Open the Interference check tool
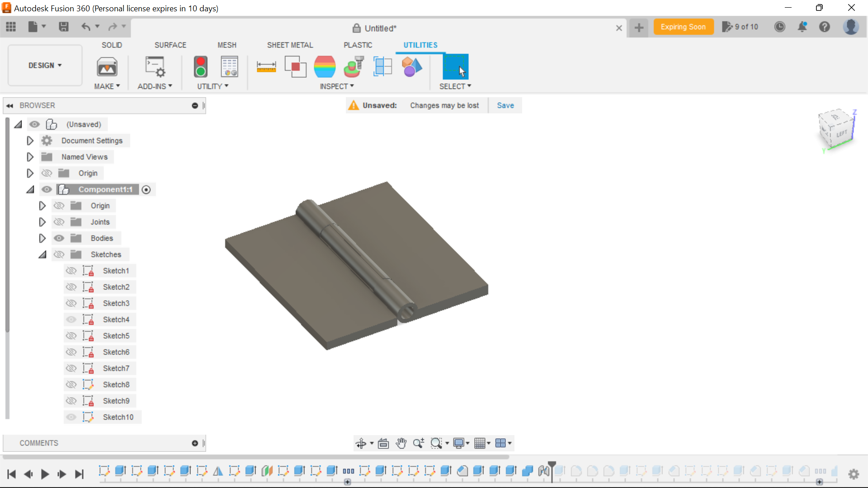 pyautogui.click(x=296, y=66)
